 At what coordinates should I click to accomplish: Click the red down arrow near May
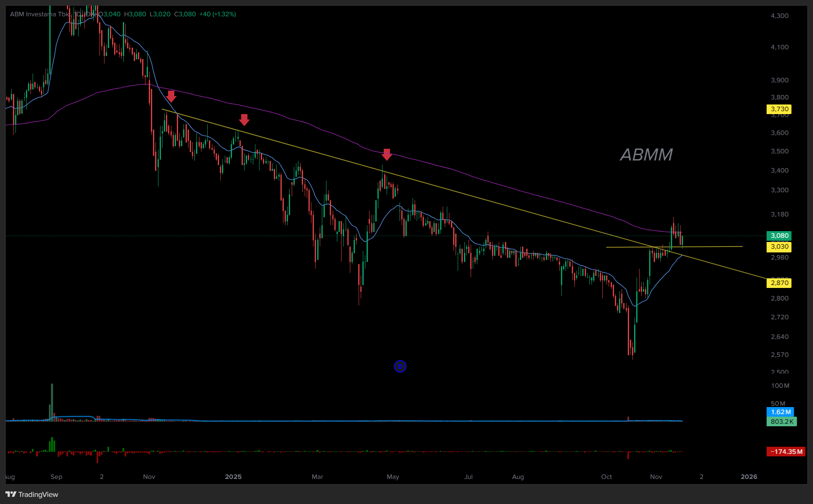[387, 155]
